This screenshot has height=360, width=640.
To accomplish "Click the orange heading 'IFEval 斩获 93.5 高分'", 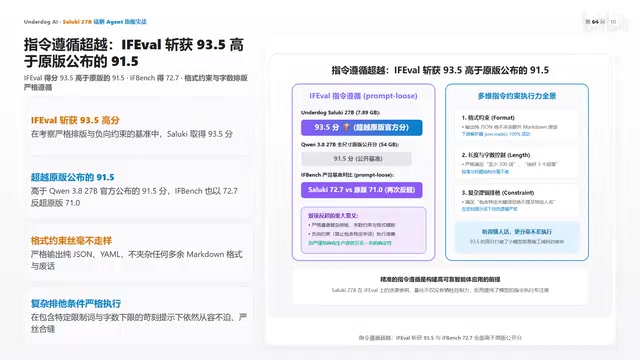I will point(75,120).
